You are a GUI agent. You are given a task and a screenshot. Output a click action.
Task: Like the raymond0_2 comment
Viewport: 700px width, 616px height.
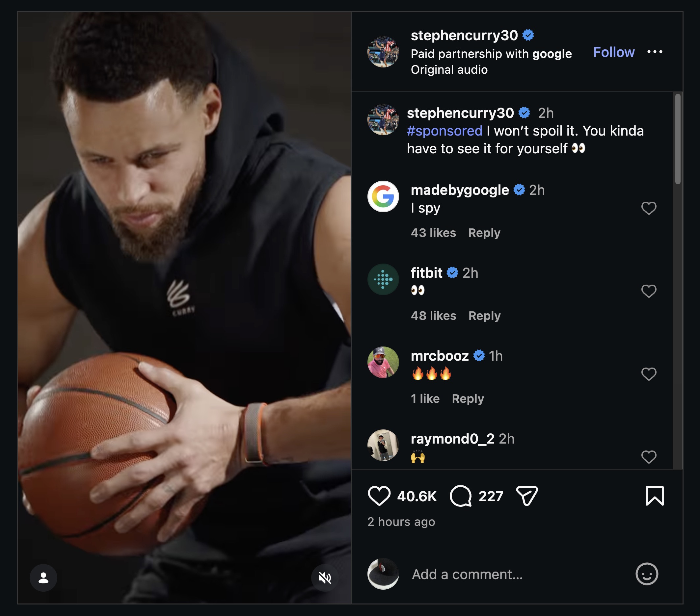(x=649, y=457)
